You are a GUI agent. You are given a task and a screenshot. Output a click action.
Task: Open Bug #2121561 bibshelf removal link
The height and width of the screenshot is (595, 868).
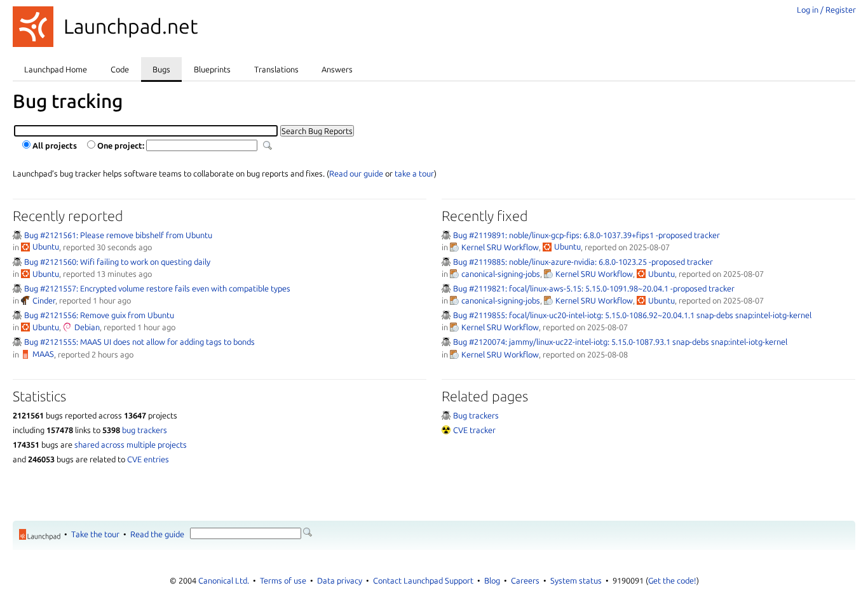tap(118, 235)
